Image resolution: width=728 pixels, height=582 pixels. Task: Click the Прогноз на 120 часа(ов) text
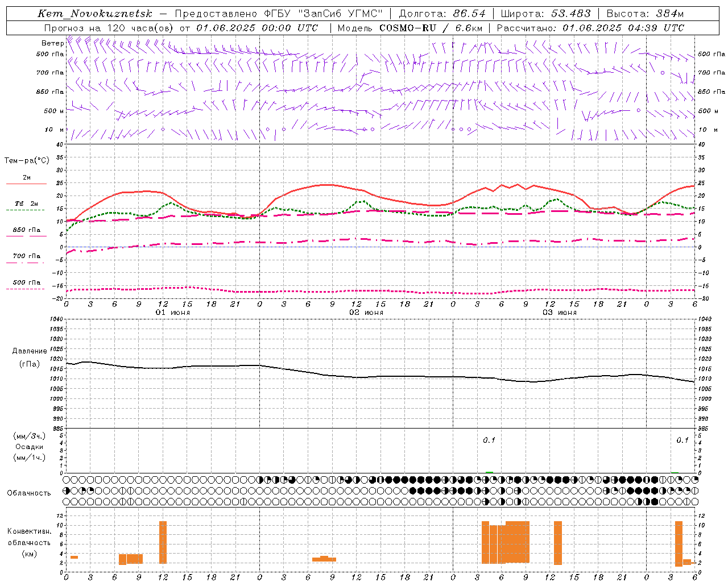pyautogui.click(x=110, y=28)
